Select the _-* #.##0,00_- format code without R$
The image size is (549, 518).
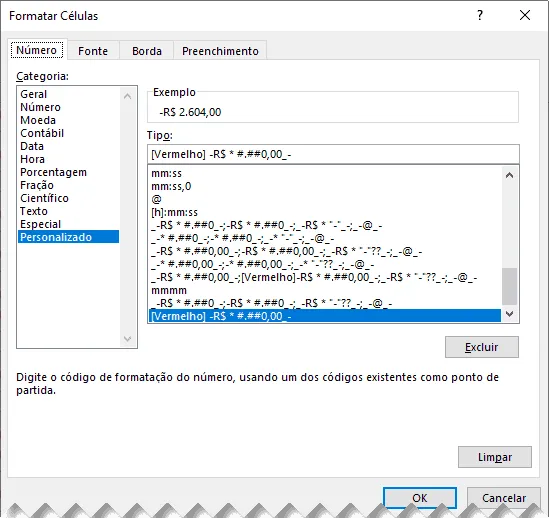325,264
